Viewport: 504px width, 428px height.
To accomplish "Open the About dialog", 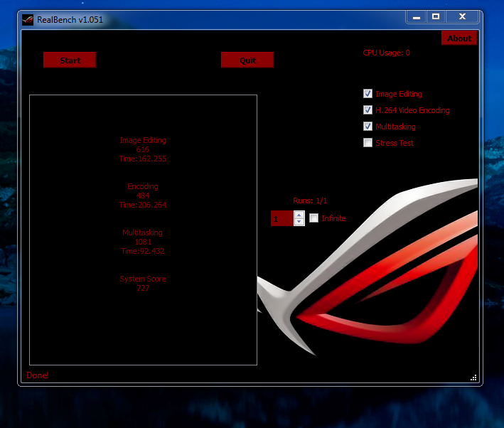I will 459,38.
